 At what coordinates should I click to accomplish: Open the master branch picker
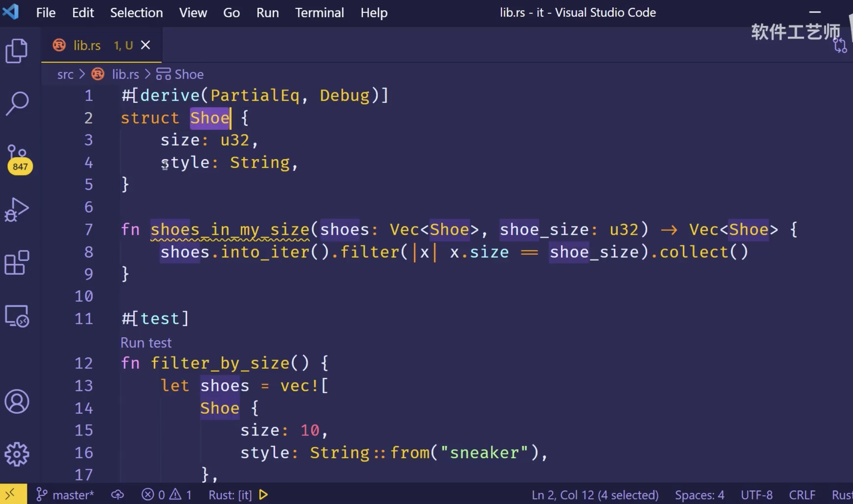[x=66, y=495]
